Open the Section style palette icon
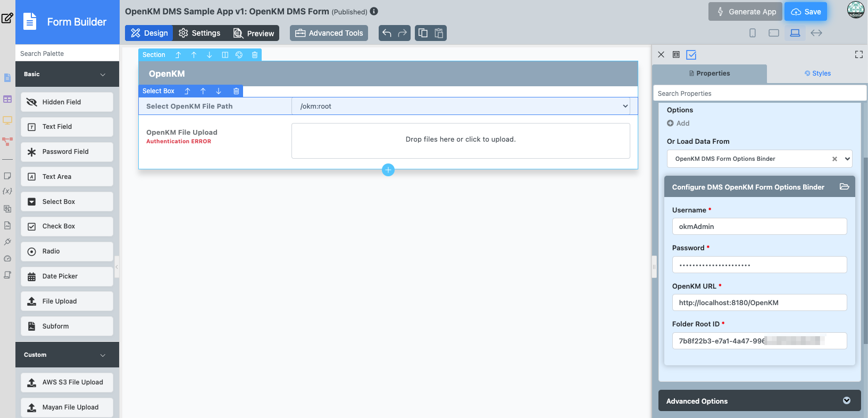This screenshot has height=418, width=868. pos(239,55)
